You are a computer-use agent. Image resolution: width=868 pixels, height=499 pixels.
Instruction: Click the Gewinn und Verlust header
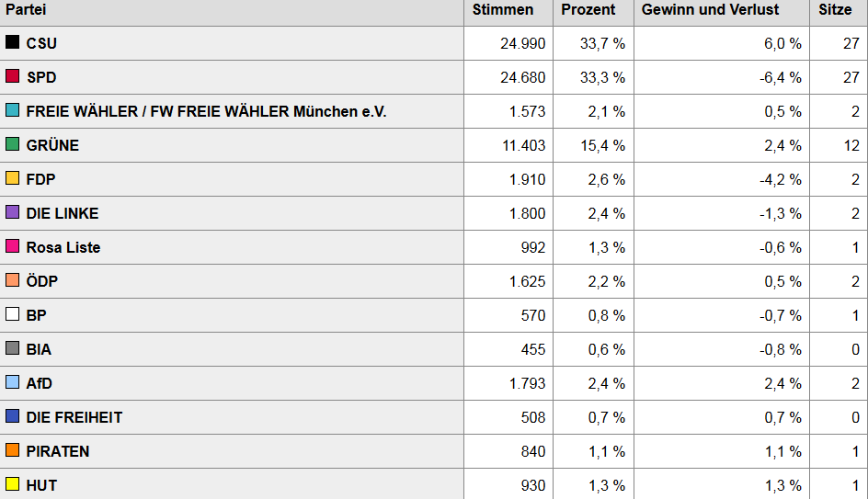tap(710, 10)
